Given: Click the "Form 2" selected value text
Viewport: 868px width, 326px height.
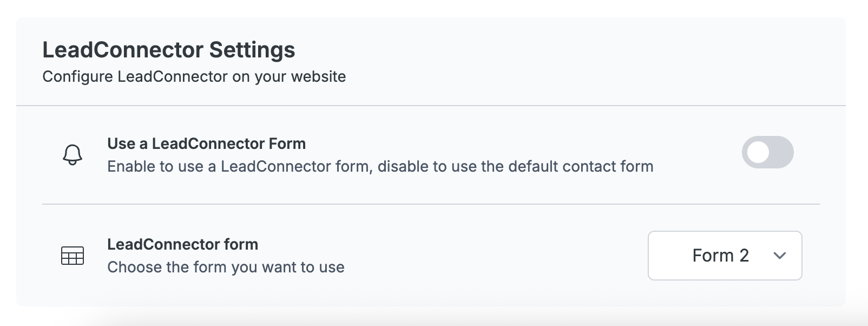Looking at the screenshot, I should (x=720, y=256).
